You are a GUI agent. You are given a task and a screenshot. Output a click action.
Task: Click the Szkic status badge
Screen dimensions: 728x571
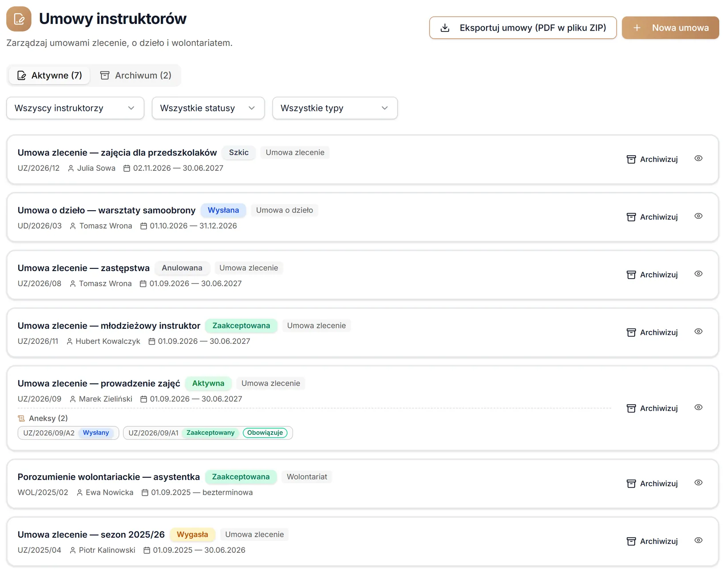[239, 153]
